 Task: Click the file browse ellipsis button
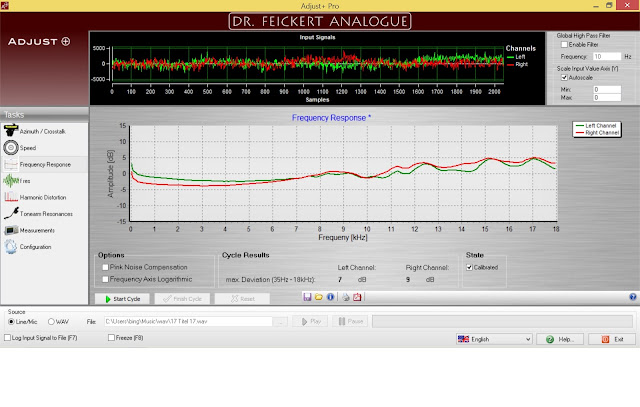(280, 322)
